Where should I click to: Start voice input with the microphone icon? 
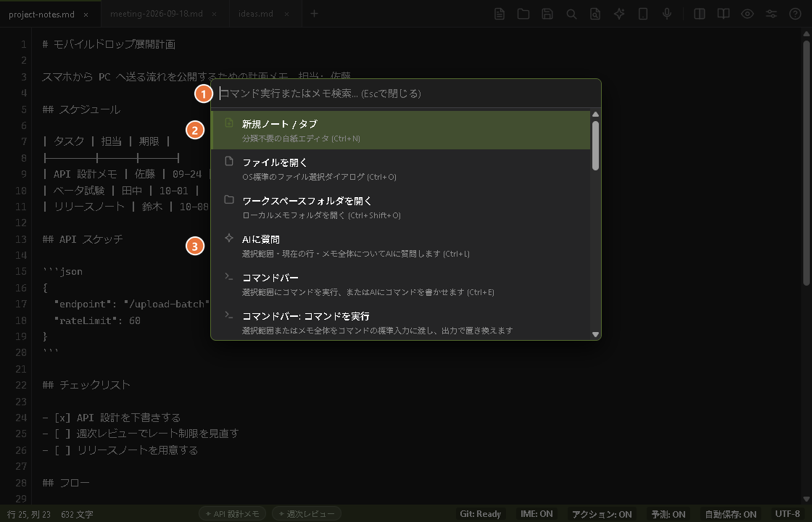pos(667,14)
